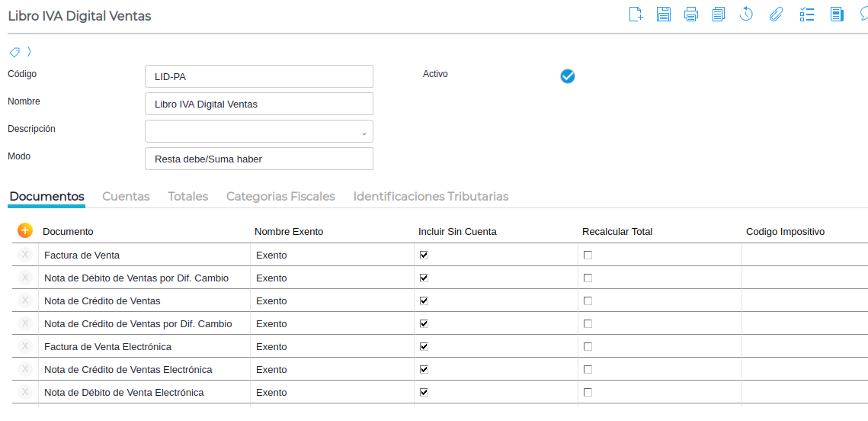Delete the Nota de Débito de Venta Electrónica row
The height and width of the screenshot is (421, 868).
coord(25,392)
